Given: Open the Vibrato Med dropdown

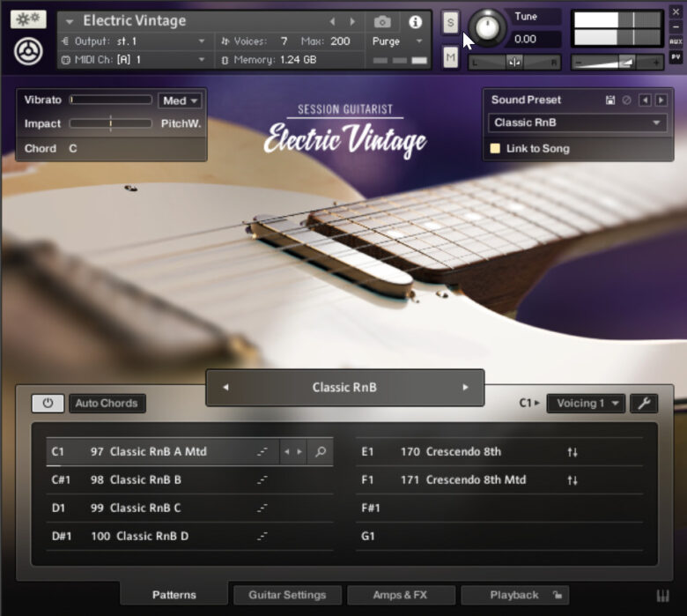Looking at the screenshot, I should coord(181,100).
